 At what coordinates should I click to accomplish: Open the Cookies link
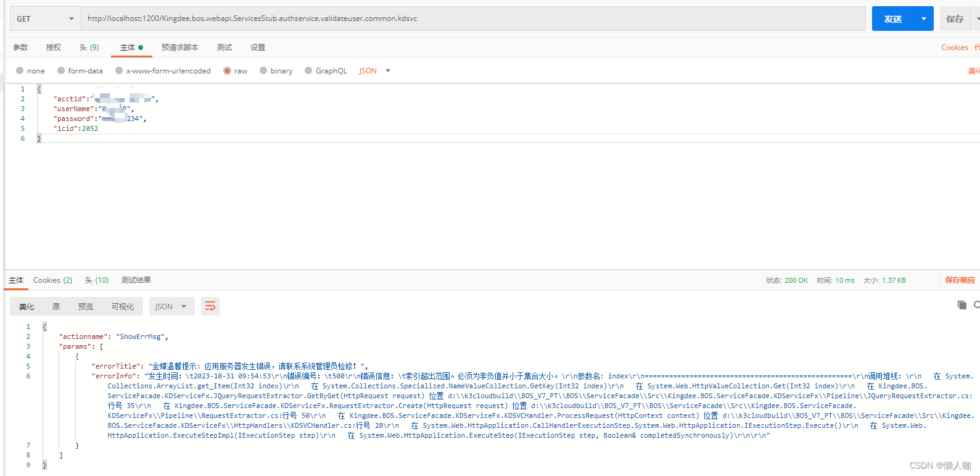point(954,48)
